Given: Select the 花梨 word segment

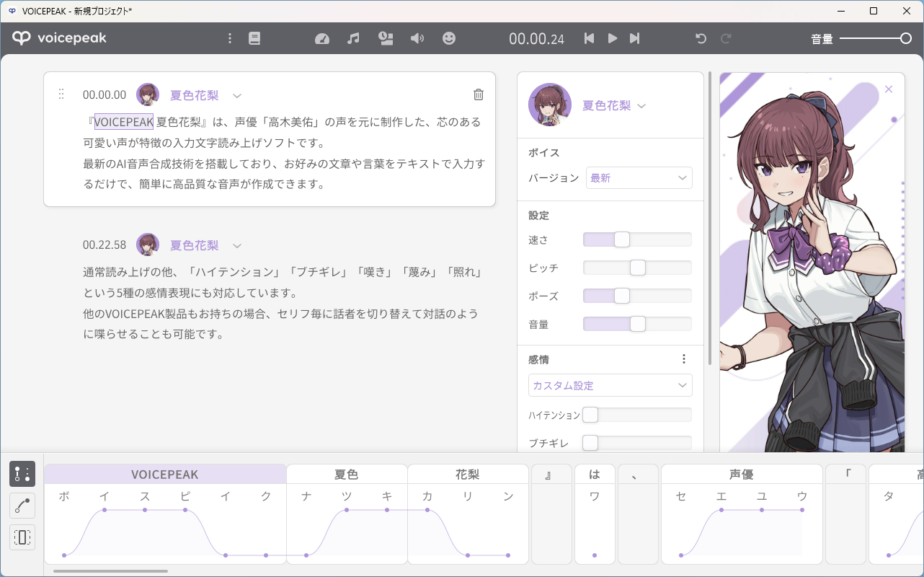Looking at the screenshot, I should (468, 475).
